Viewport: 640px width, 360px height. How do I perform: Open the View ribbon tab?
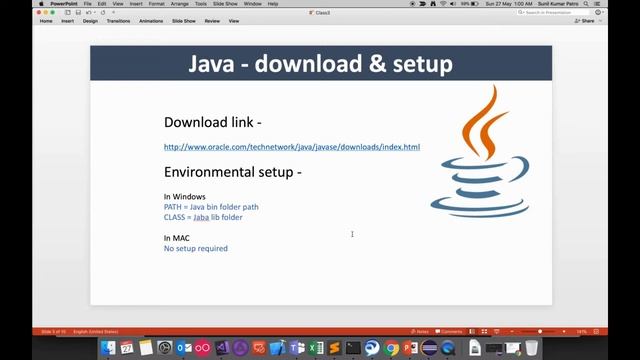(234, 21)
